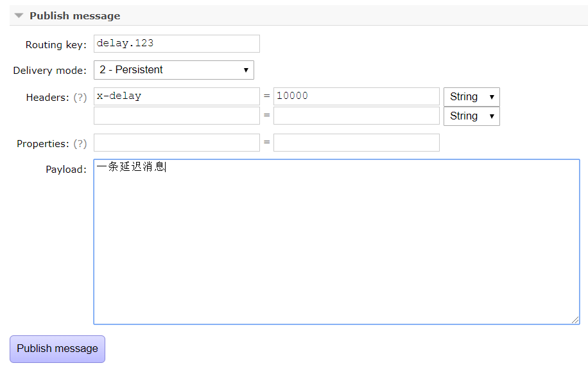Select the x-delay header name field
Screen dimensions: 588x370
pos(177,96)
